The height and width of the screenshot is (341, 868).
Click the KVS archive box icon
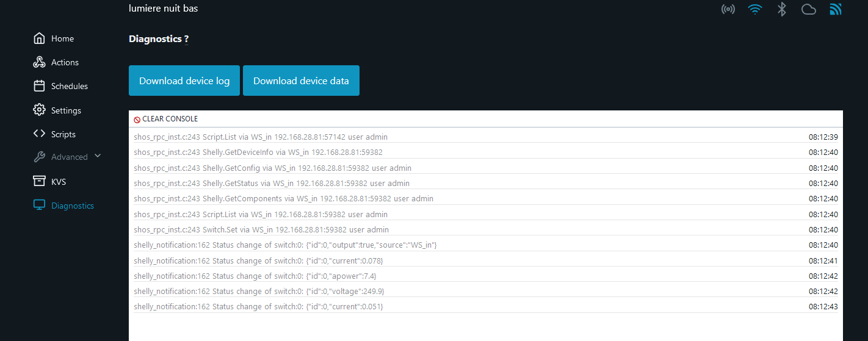39,181
